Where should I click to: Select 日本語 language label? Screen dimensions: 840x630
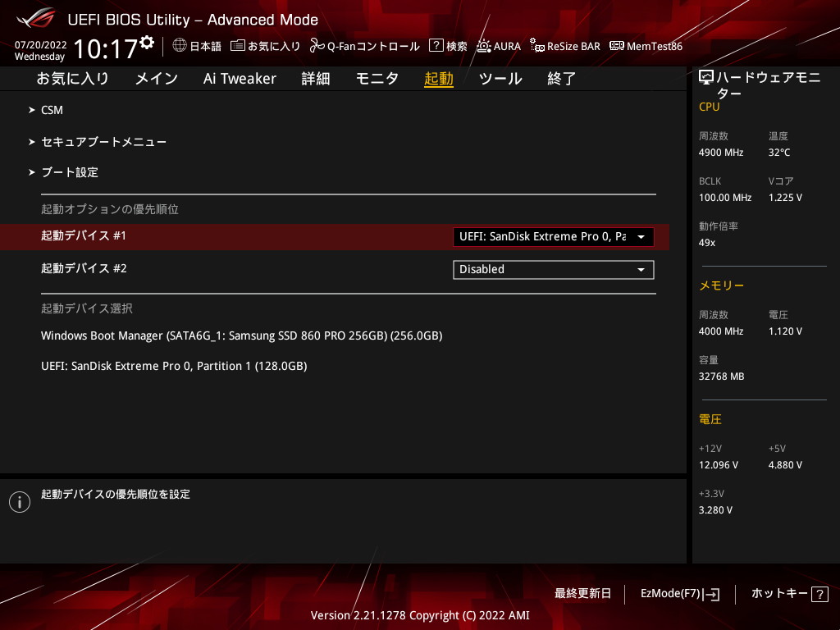[205, 47]
